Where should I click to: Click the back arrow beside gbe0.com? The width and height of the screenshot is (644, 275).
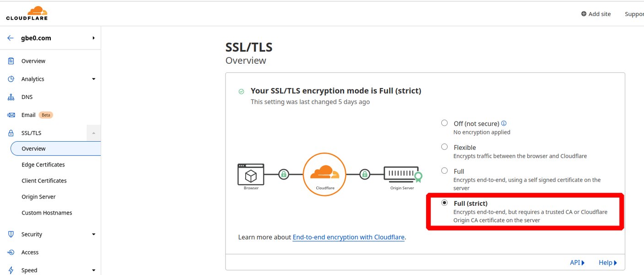pyautogui.click(x=9, y=38)
